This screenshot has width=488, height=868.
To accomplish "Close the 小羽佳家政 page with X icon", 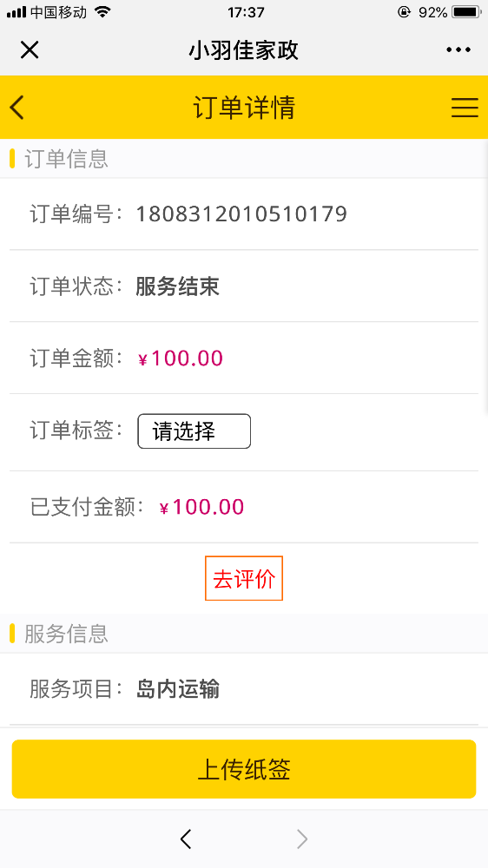I will (x=30, y=50).
